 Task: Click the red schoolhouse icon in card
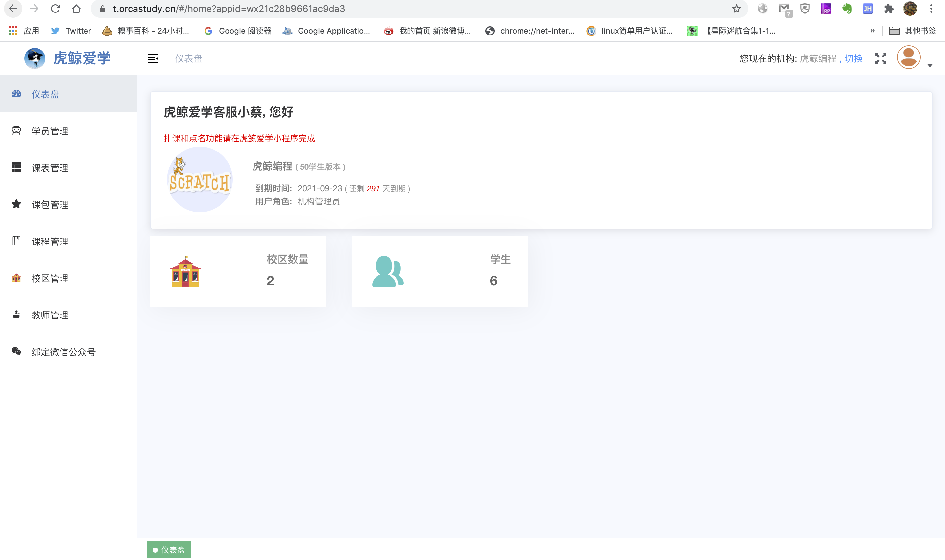pyautogui.click(x=185, y=271)
